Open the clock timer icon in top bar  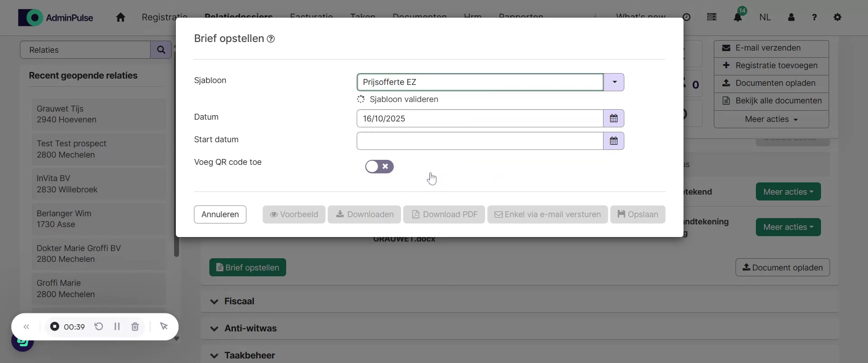686,17
